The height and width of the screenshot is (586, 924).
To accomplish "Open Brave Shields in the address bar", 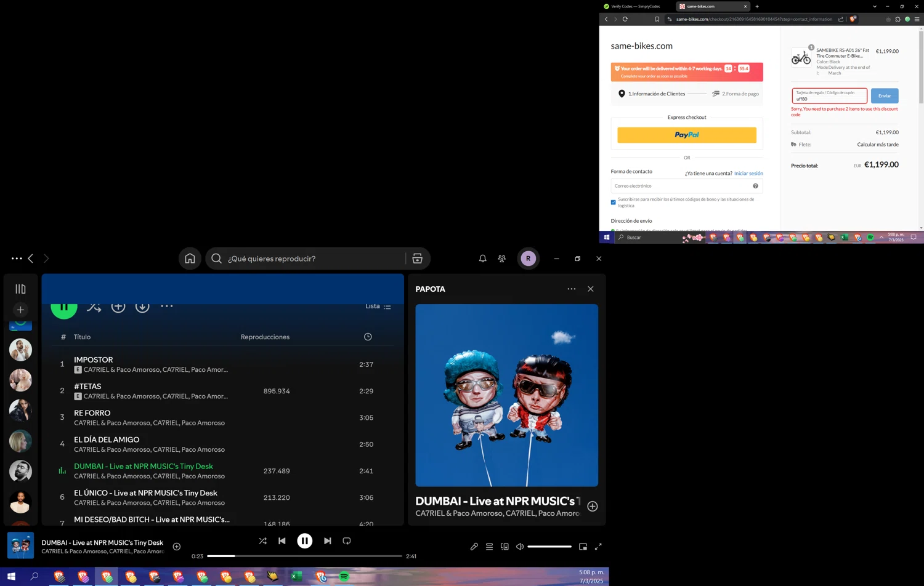I will tap(853, 19).
